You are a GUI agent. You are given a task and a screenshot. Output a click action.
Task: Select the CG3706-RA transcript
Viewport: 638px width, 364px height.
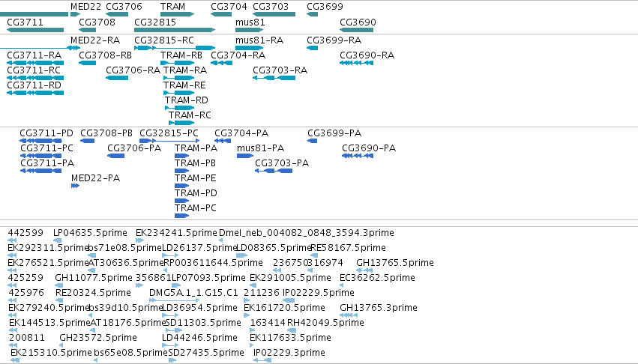[117, 78]
